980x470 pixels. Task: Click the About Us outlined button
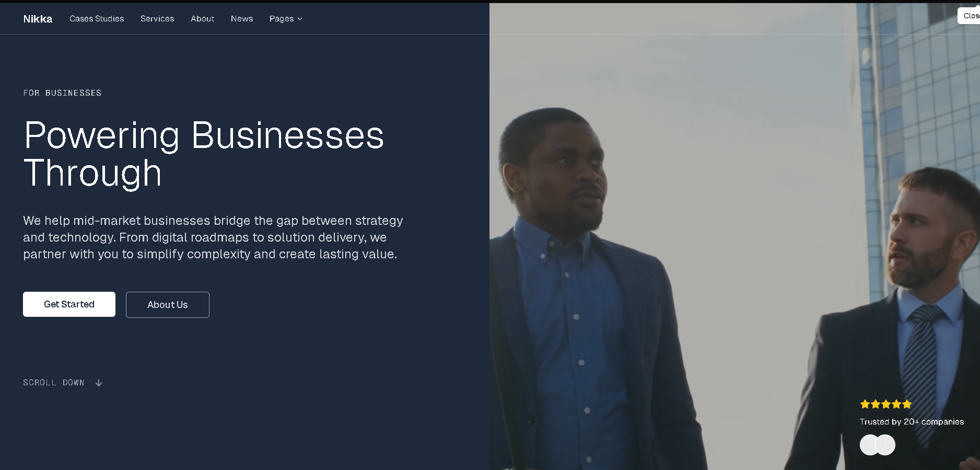(167, 305)
